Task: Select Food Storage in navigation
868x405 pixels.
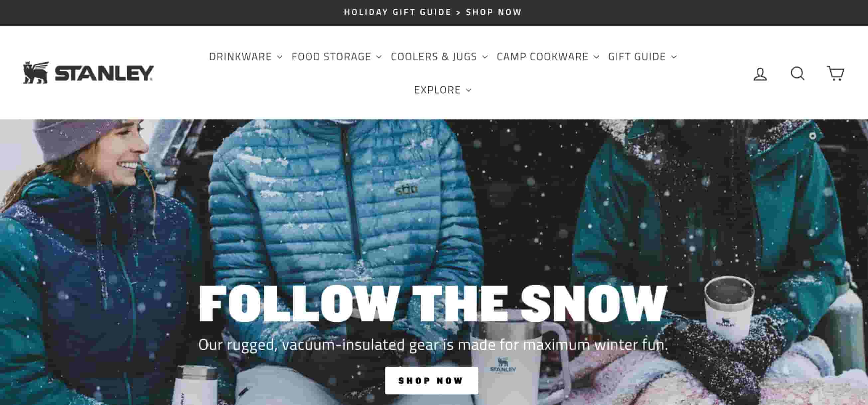Action: coord(331,57)
